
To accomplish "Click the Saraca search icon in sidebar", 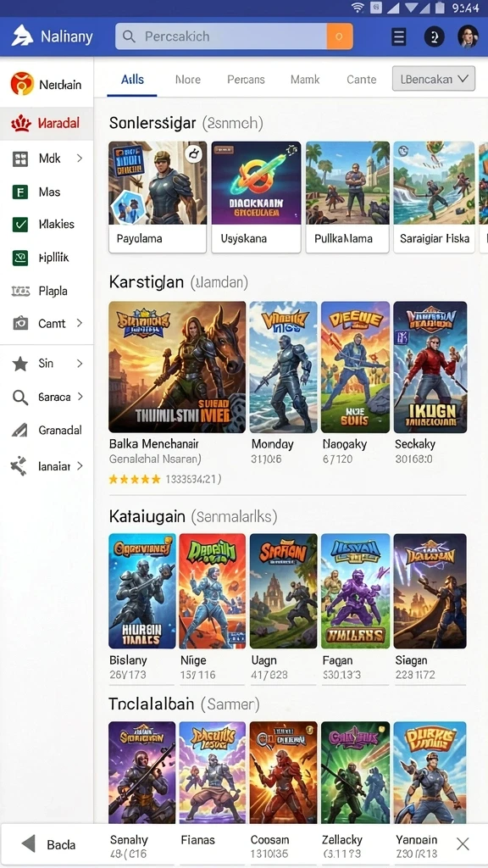I will (x=20, y=397).
